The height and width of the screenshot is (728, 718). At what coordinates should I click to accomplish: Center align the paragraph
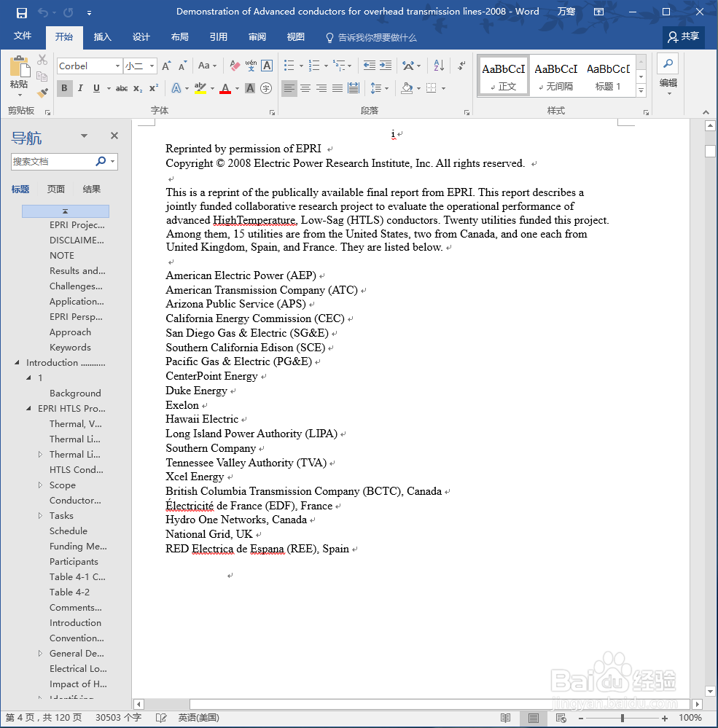pyautogui.click(x=305, y=88)
